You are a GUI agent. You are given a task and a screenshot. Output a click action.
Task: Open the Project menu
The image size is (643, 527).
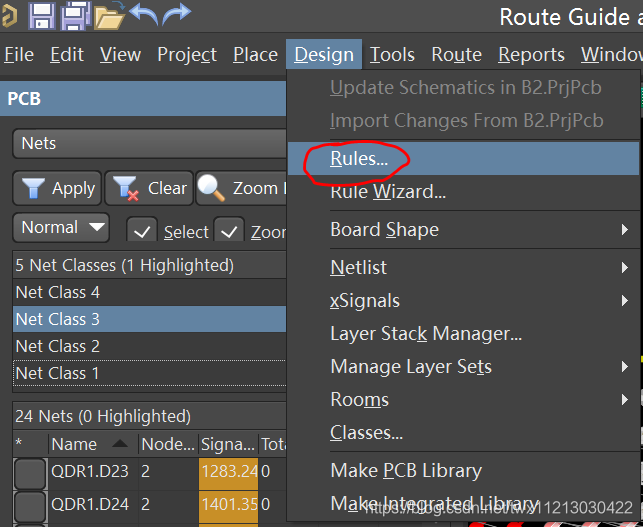pos(187,55)
